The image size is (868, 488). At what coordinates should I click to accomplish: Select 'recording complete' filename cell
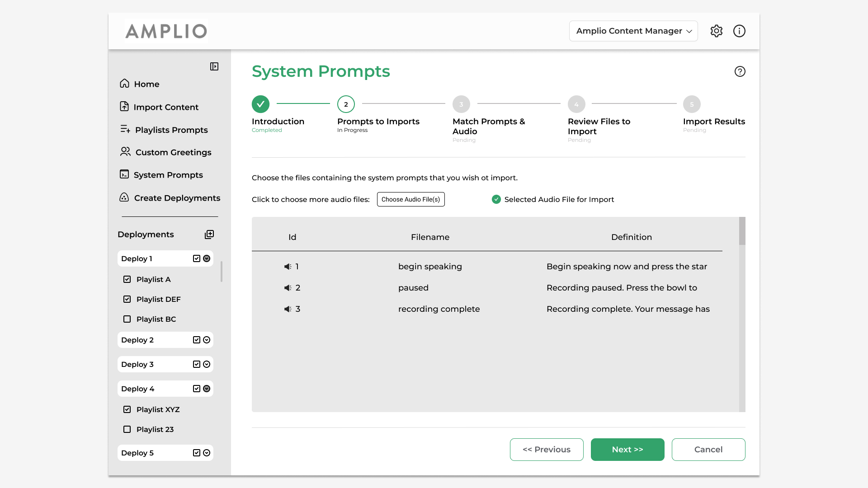click(x=439, y=309)
